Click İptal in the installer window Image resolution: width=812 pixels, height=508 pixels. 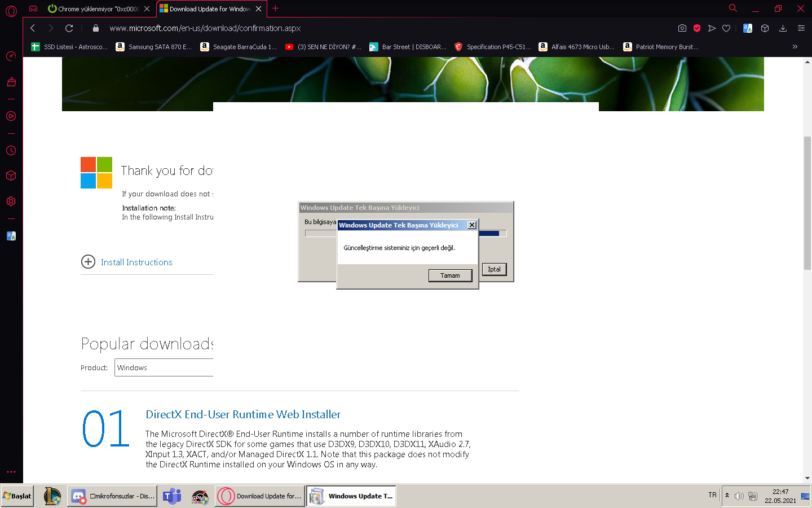coord(495,269)
